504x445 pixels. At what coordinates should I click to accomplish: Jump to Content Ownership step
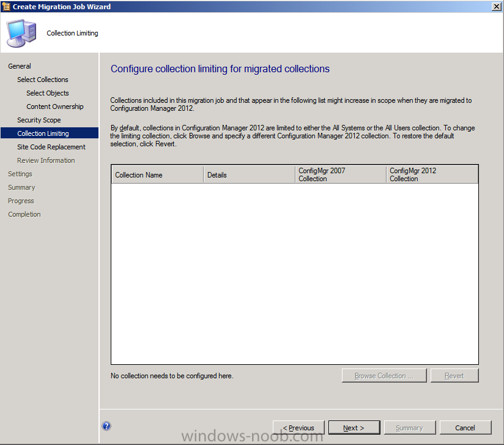[x=55, y=107]
